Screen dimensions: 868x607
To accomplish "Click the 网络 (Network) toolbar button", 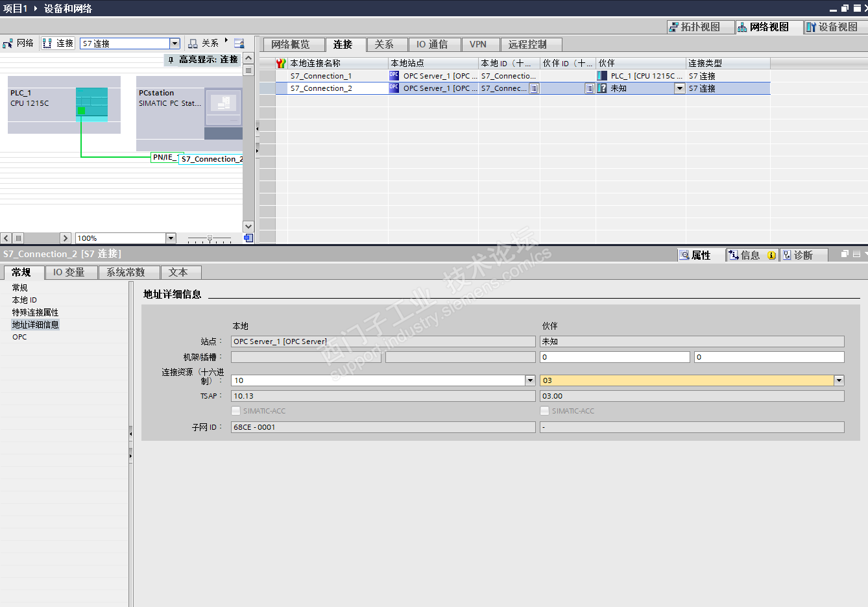I will 18,43.
